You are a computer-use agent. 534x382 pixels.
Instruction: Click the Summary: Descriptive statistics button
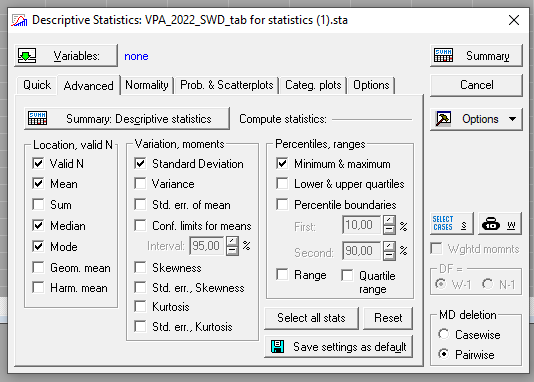[127, 119]
